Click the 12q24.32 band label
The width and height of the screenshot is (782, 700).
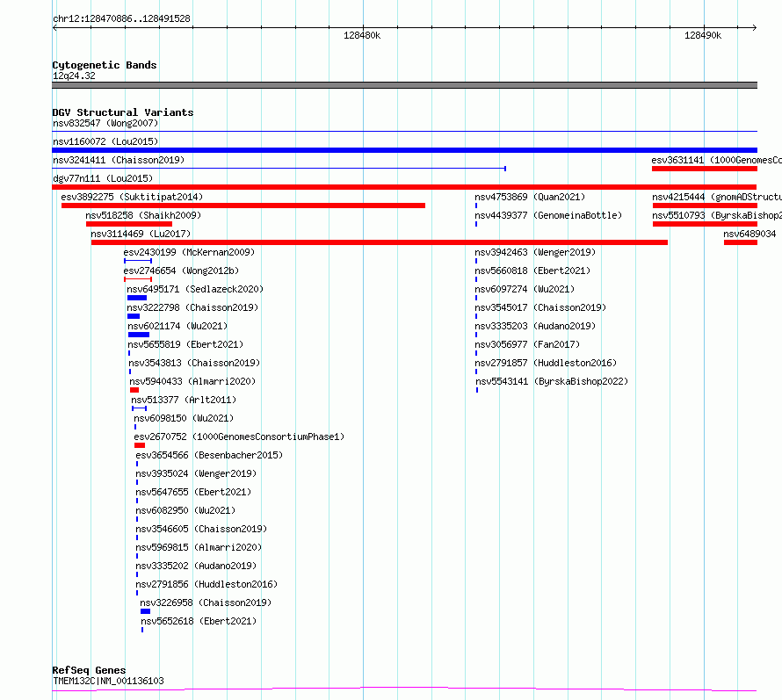(74, 76)
